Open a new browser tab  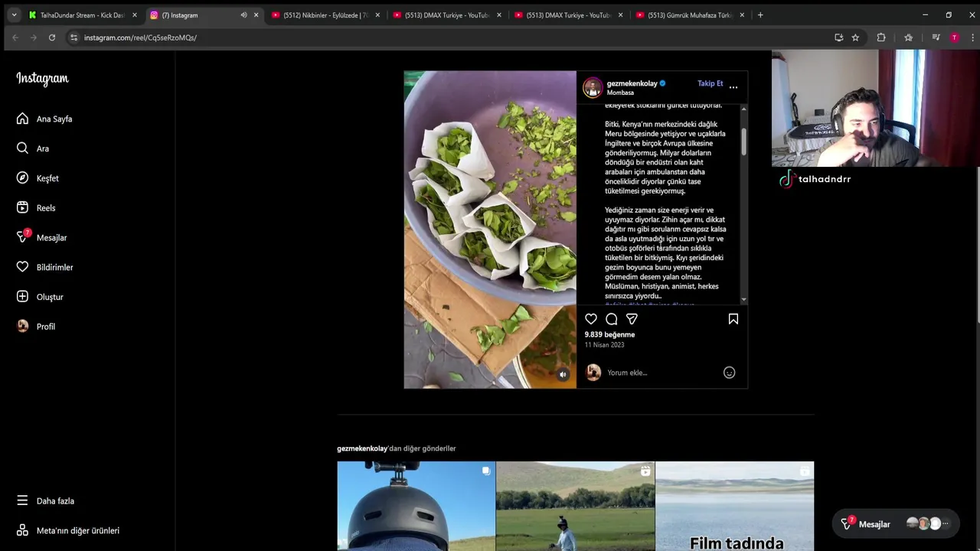(x=760, y=15)
